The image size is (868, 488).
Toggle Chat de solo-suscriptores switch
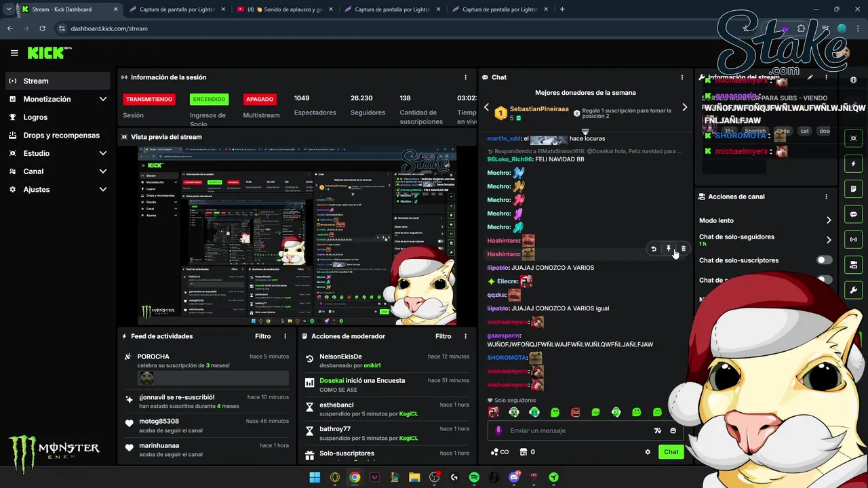[x=824, y=260]
